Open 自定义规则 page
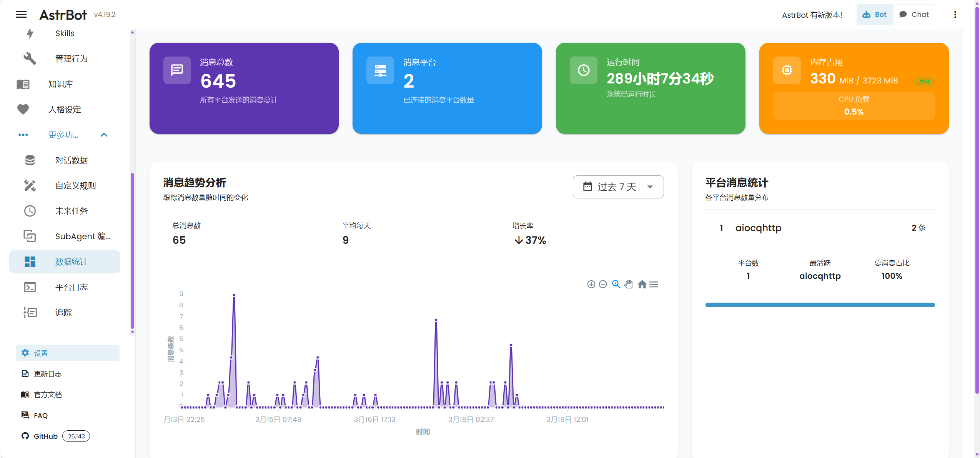 click(65, 186)
